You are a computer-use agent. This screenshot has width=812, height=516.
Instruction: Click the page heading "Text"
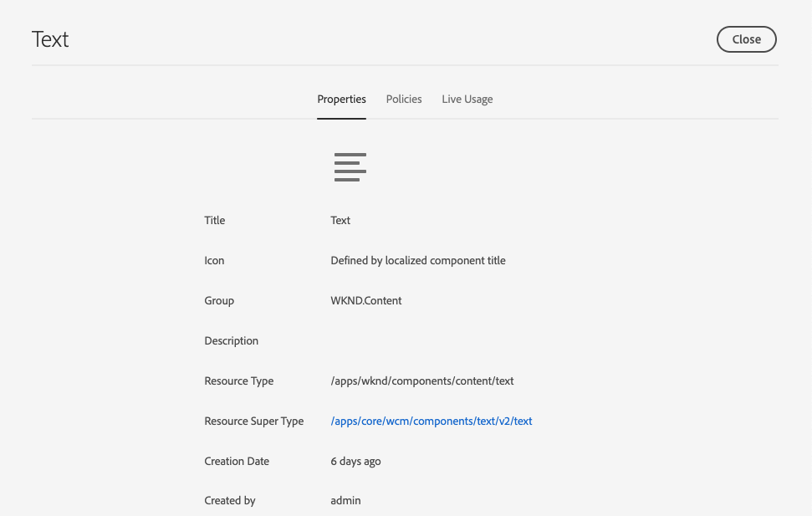click(x=50, y=39)
